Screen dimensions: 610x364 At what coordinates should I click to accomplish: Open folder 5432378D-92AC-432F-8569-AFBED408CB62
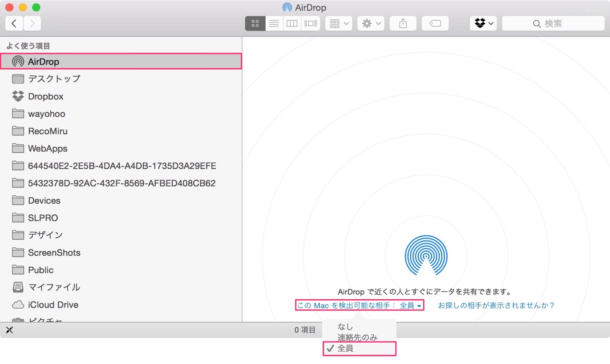(121, 183)
